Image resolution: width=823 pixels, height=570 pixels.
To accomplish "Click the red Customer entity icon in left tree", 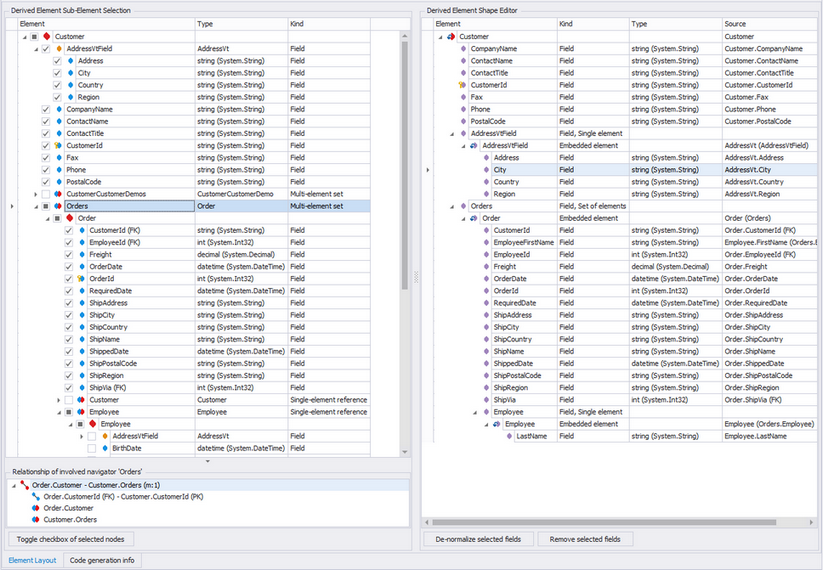I will tap(46, 36).
